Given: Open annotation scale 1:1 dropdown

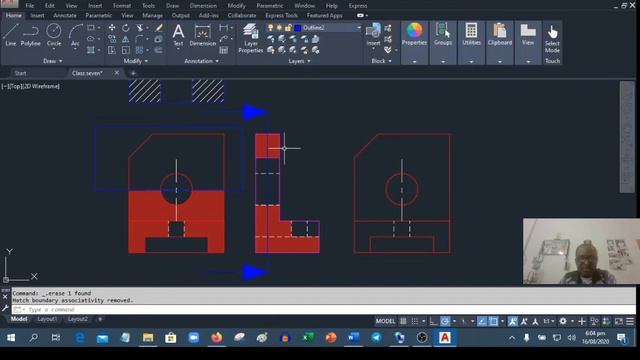Looking at the screenshot, I should coord(548,322).
